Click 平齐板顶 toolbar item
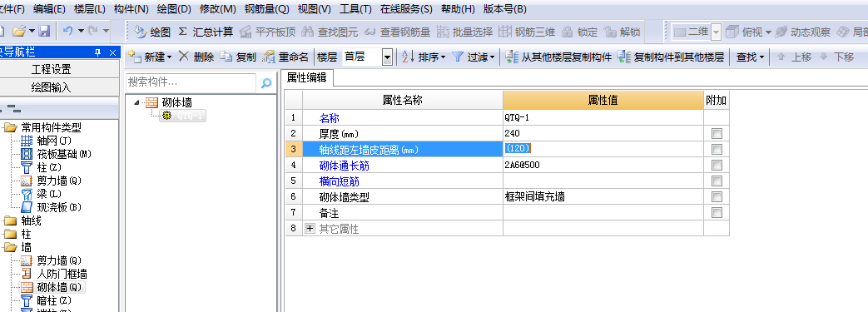Viewport: 868px width, 312px height. point(268,32)
